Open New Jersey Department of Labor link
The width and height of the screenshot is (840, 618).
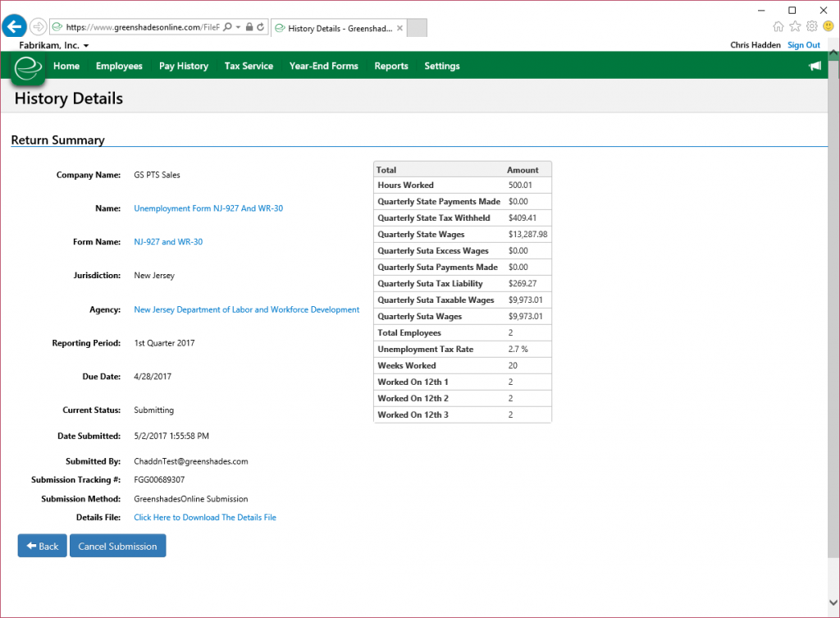246,309
